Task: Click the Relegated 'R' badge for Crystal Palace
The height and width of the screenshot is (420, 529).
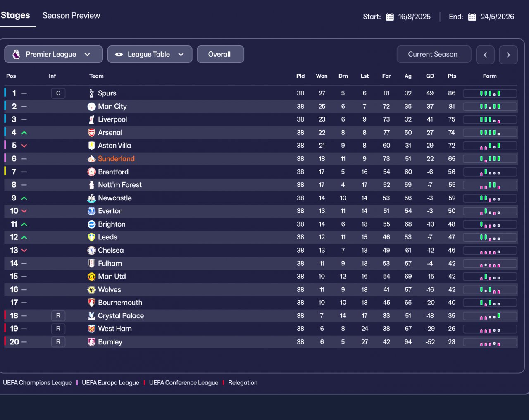Action: coord(58,316)
